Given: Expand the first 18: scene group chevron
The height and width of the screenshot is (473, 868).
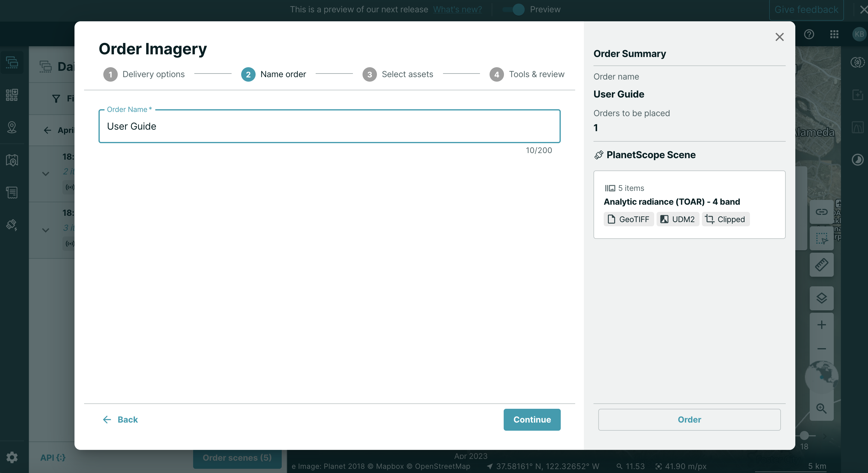Looking at the screenshot, I should (45, 174).
